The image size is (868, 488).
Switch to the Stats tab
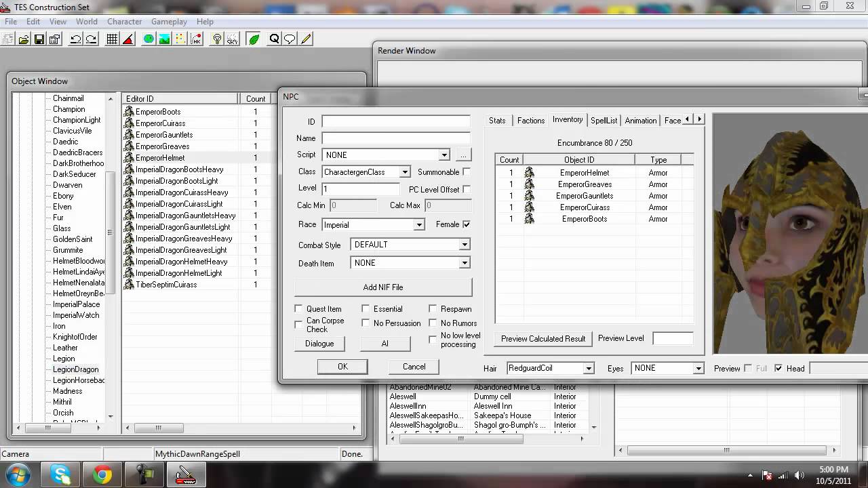pyautogui.click(x=497, y=121)
